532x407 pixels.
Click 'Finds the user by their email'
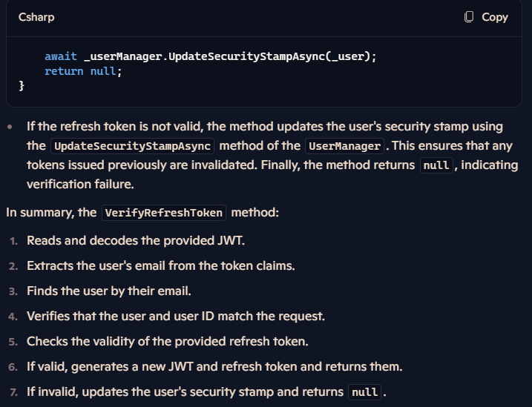(x=109, y=291)
